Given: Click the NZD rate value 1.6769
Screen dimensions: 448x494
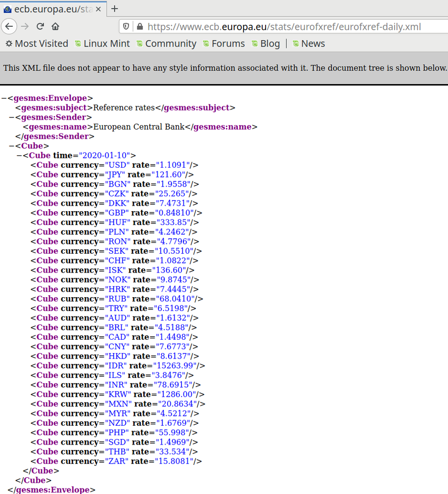Looking at the screenshot, I should 174,423.
